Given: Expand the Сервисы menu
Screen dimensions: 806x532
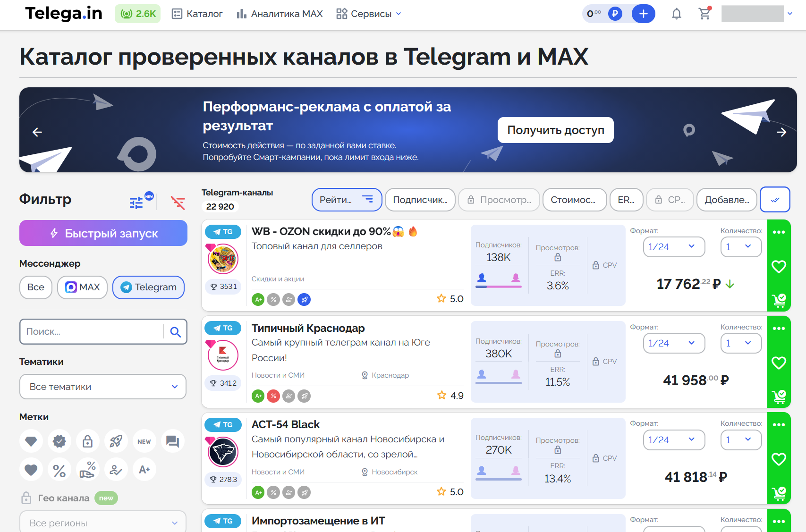Looking at the screenshot, I should click(x=369, y=14).
